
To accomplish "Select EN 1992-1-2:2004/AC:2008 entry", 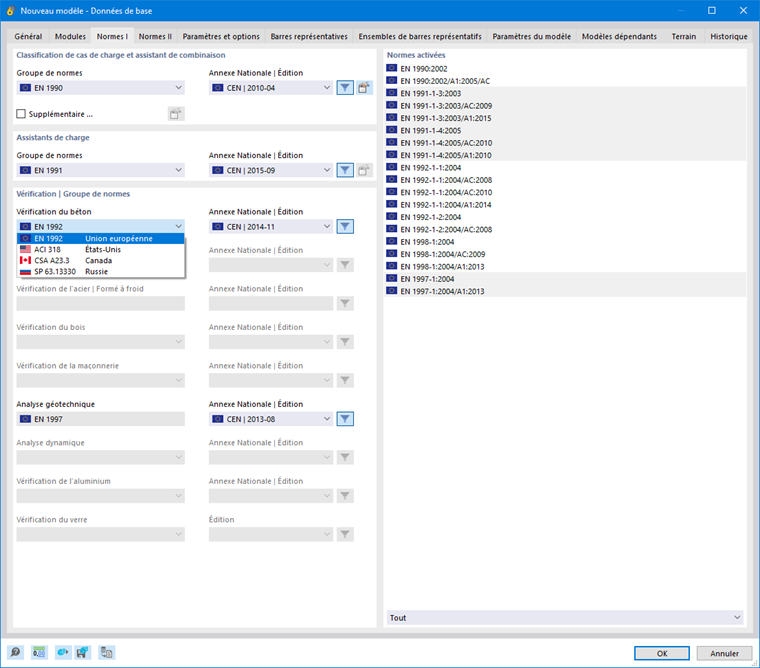I will pos(565,229).
